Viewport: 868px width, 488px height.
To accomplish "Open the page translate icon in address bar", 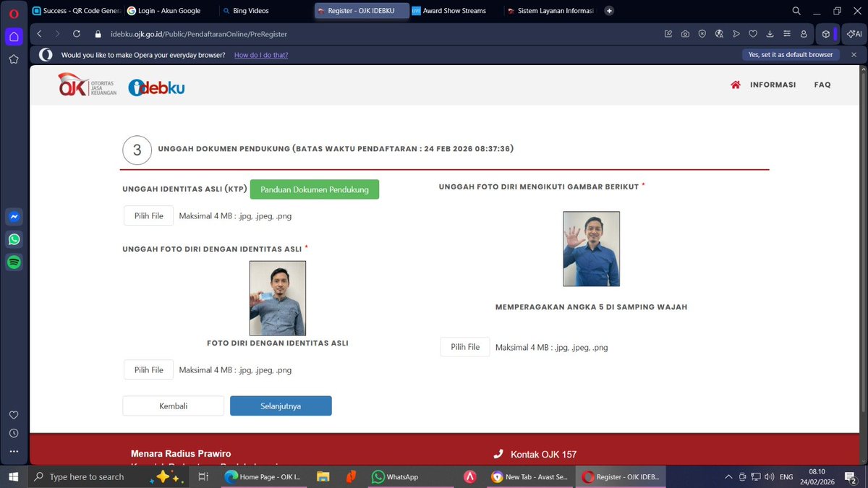I will (x=719, y=33).
